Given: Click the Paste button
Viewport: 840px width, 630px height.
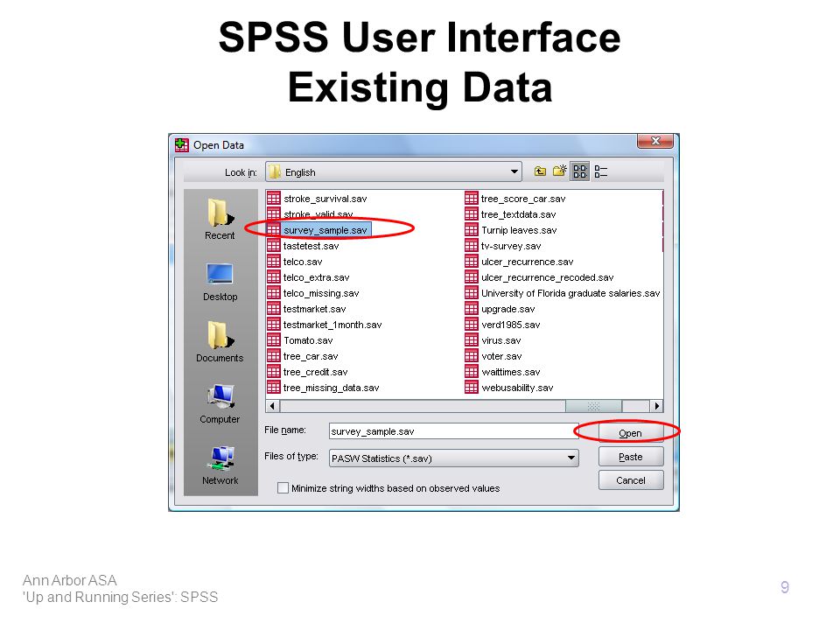Looking at the screenshot, I should [x=631, y=457].
